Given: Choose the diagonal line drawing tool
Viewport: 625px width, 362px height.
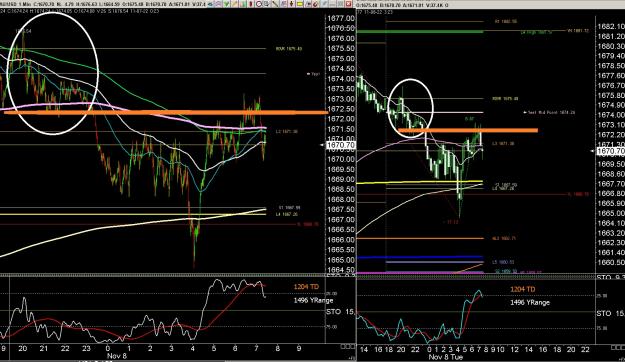Looking at the screenshot, I should (x=275, y=4).
